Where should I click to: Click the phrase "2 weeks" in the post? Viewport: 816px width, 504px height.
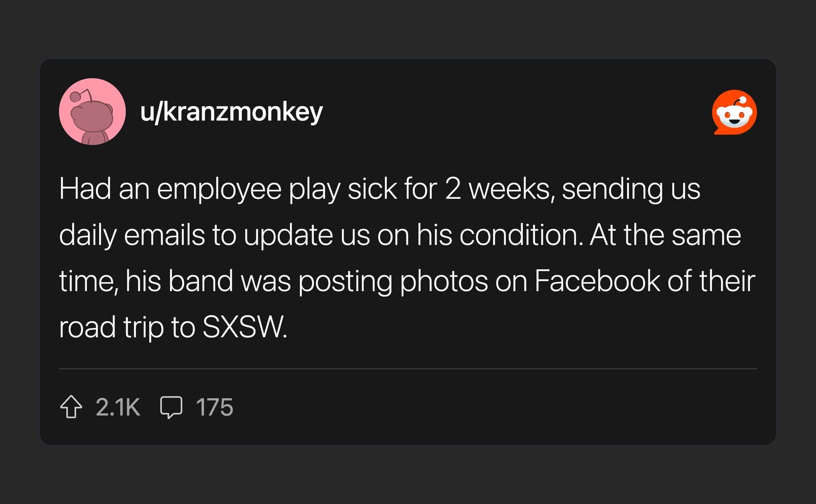pos(497,189)
